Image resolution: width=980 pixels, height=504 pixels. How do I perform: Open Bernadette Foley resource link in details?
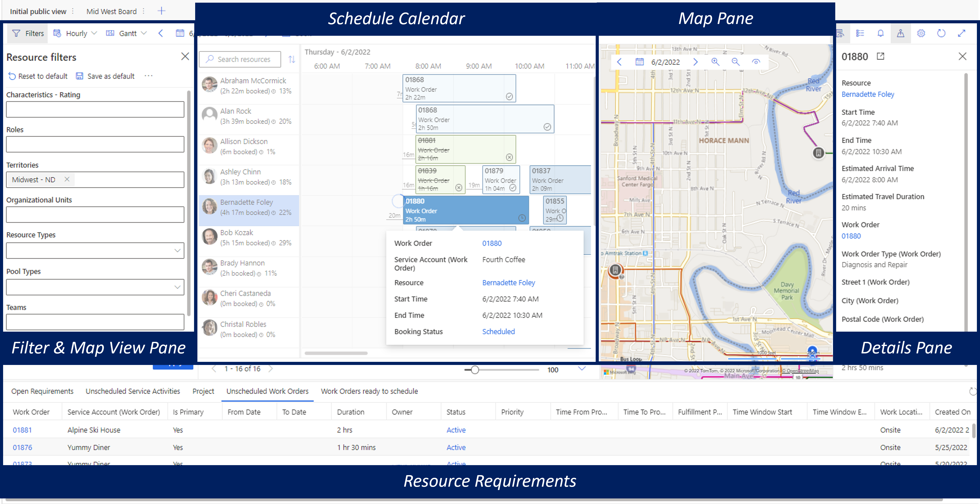pos(867,94)
